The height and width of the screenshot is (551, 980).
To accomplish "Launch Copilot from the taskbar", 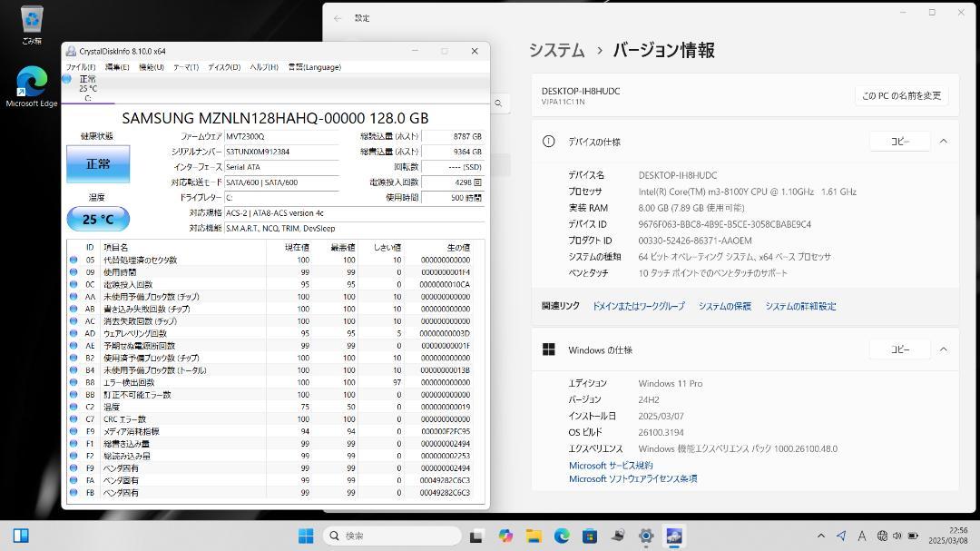I will pyautogui.click(x=505, y=536).
